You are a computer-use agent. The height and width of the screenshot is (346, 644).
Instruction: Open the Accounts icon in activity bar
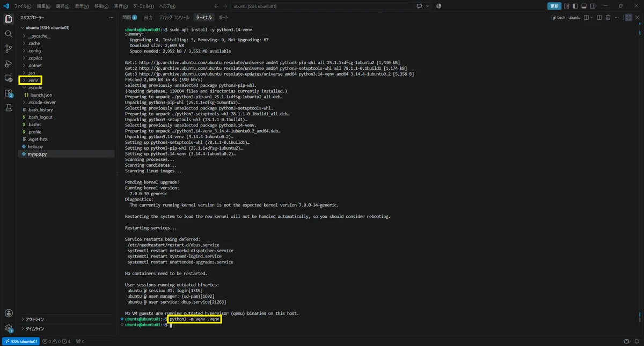pos(9,313)
